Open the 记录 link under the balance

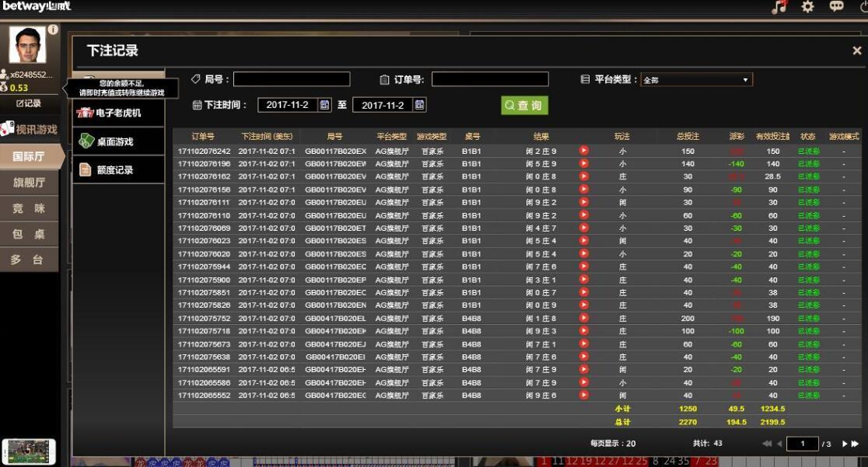tap(29, 103)
